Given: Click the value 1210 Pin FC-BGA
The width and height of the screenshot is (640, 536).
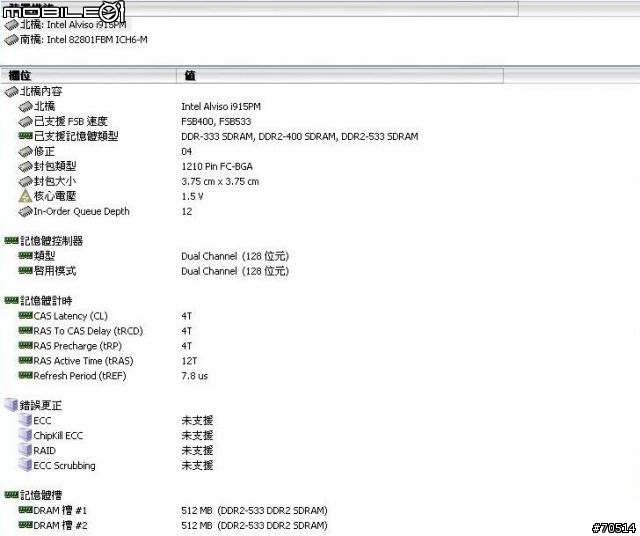Looking at the screenshot, I should (217, 167).
